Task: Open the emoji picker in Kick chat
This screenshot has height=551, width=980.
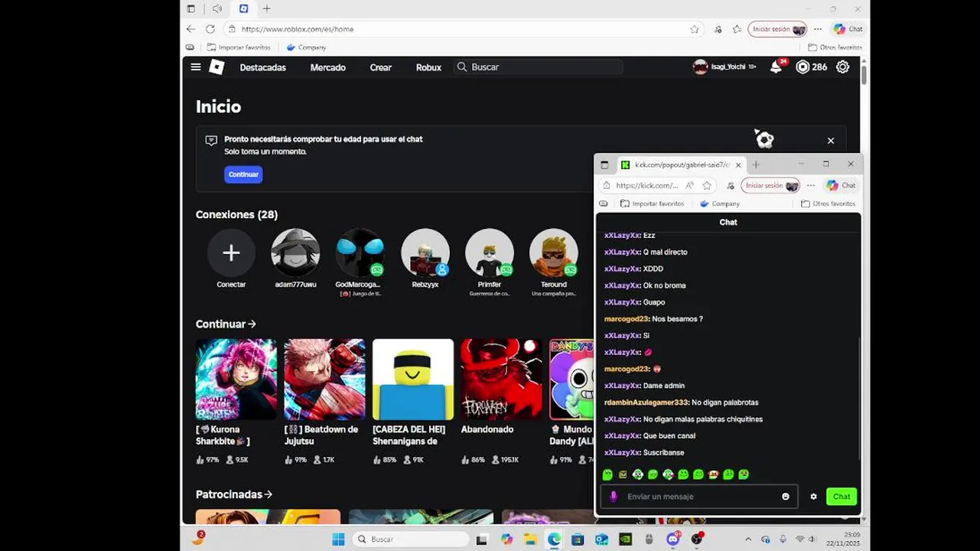Action: pos(786,497)
